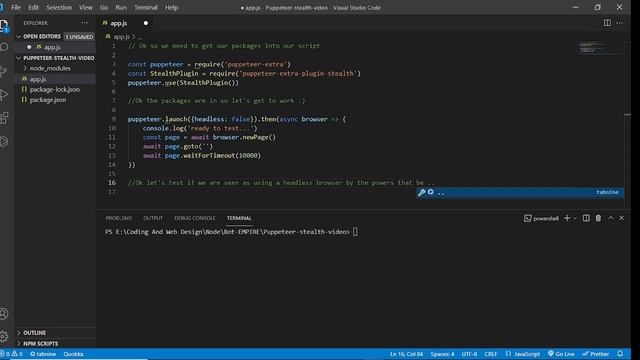
Task: Switch to the Debug Console tab
Action: point(195,218)
